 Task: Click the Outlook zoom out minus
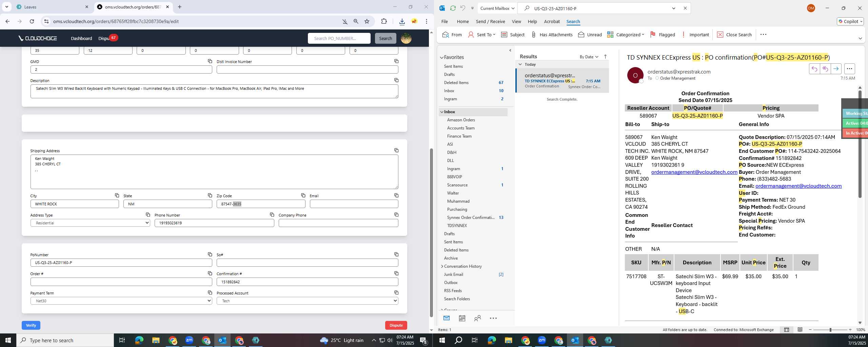pos(810,330)
